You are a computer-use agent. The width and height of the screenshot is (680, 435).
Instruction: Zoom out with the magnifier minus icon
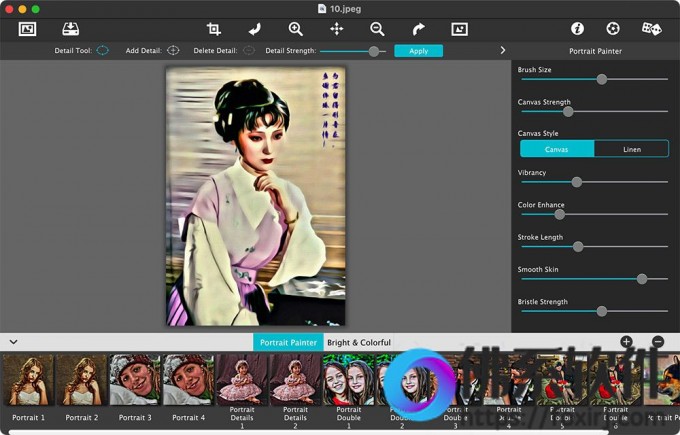[377, 29]
